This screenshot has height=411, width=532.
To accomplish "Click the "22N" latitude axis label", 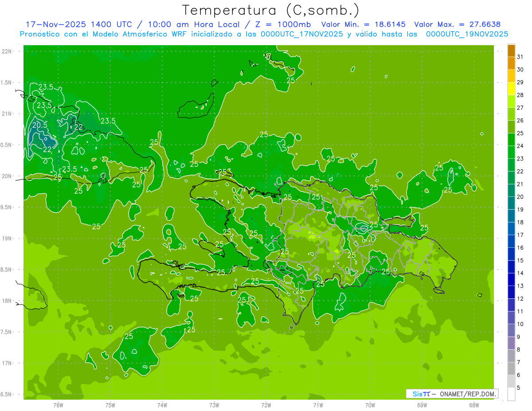I will click(x=6, y=51).
